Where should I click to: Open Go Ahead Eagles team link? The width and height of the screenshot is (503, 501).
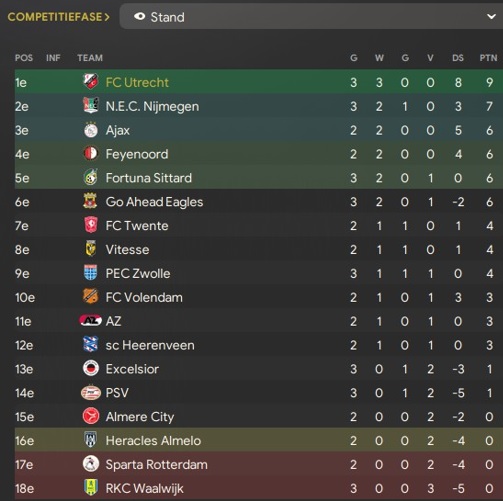point(154,202)
